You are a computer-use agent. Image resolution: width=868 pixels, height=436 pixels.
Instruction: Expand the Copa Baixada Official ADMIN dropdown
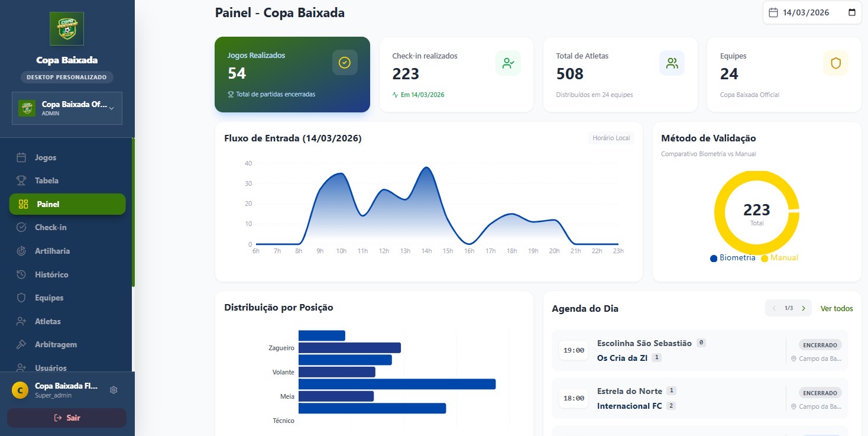tap(67, 108)
